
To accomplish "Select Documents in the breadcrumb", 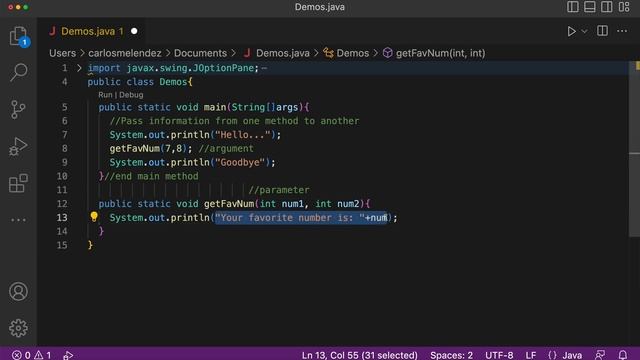I will point(200,53).
